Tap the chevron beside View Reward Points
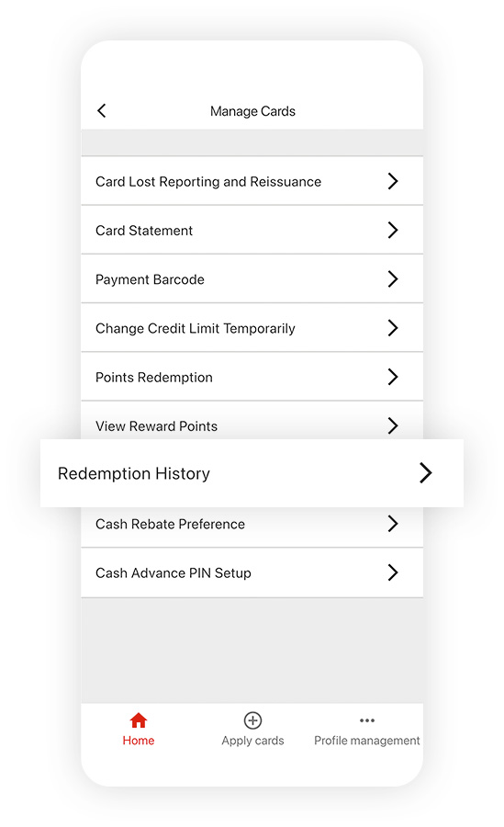Image resolution: width=504 pixels, height=827 pixels. (x=393, y=425)
